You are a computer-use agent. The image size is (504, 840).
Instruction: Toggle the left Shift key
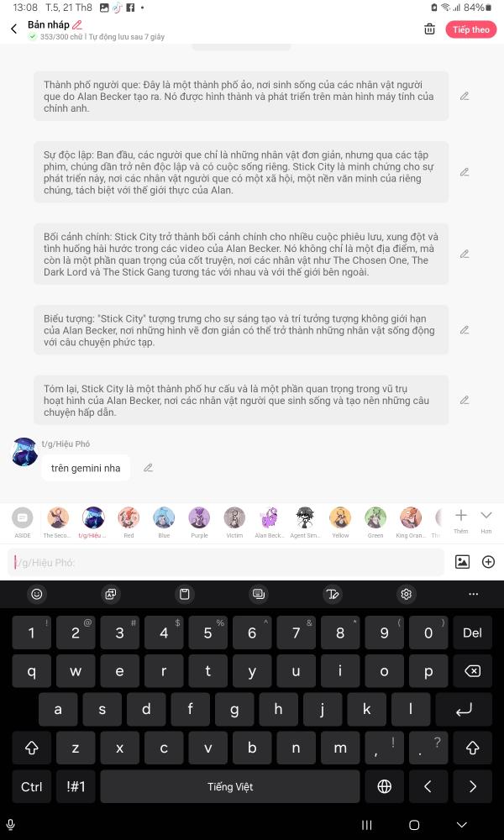32,748
